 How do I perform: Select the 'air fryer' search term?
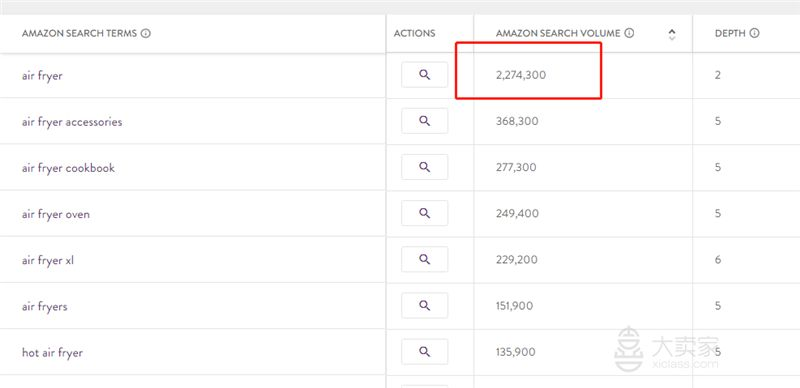click(x=42, y=76)
